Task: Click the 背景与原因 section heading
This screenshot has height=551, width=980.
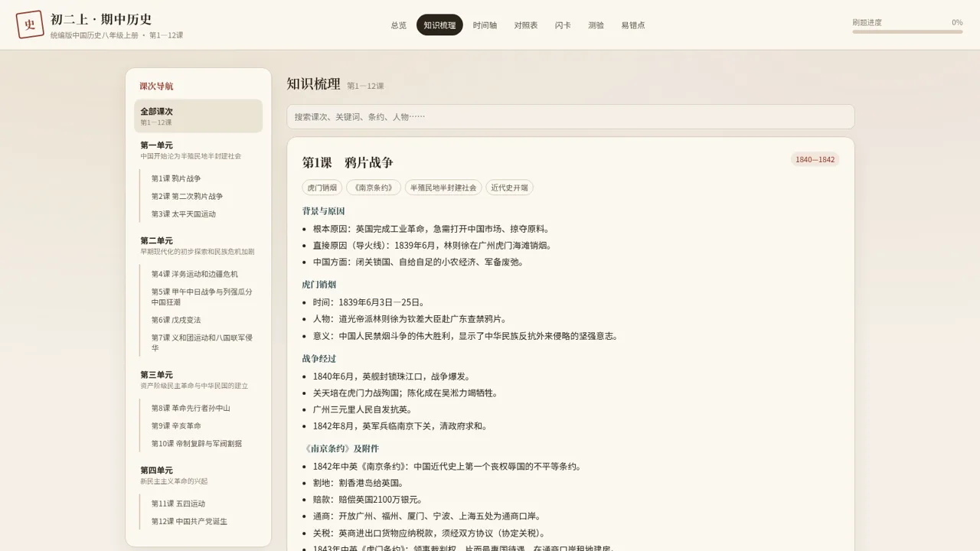Action: coord(323,211)
